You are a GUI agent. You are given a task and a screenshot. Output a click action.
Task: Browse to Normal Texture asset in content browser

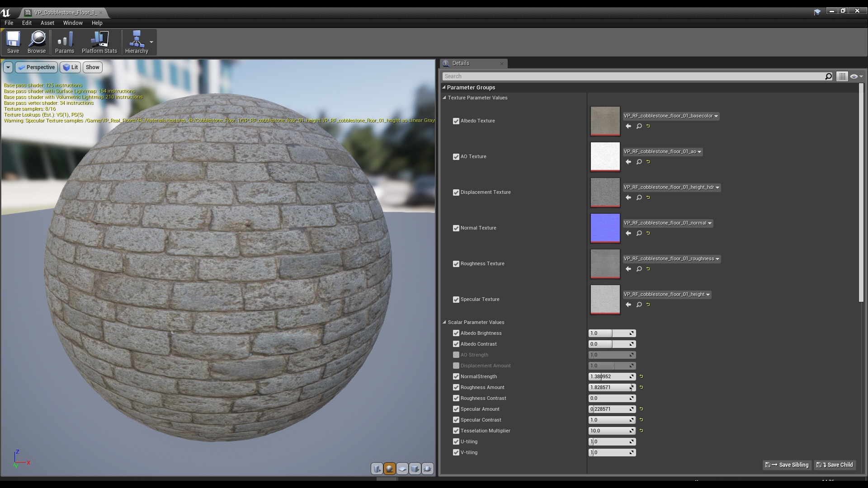coord(639,233)
